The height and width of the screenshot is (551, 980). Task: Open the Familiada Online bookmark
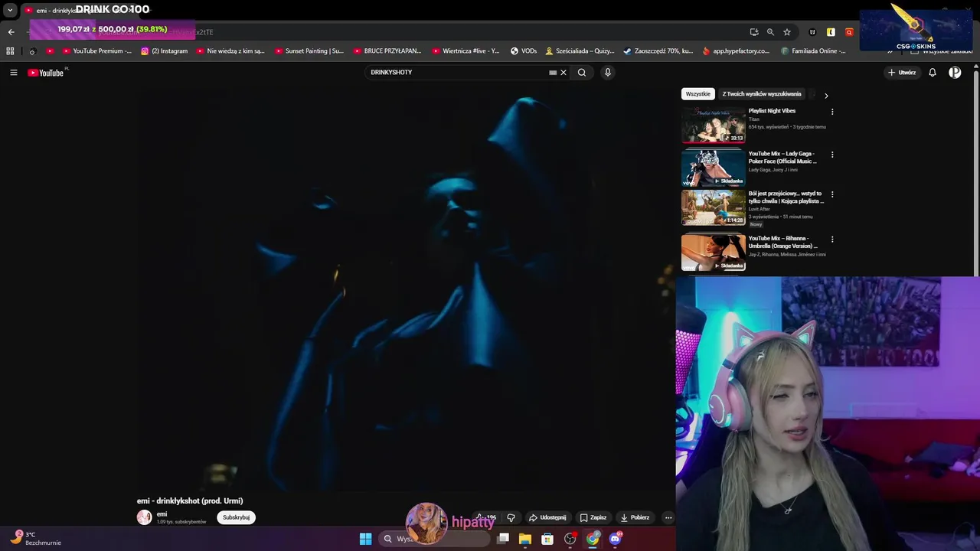click(814, 51)
